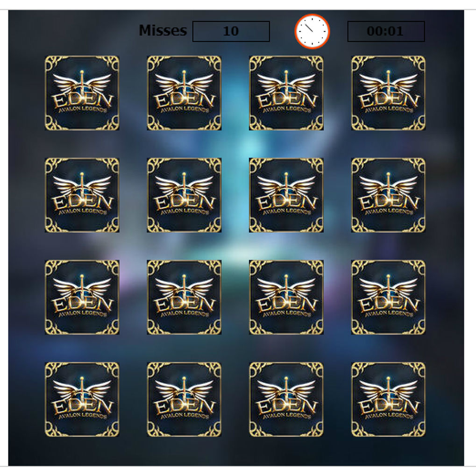Flip the third card in the third row

coord(286,297)
